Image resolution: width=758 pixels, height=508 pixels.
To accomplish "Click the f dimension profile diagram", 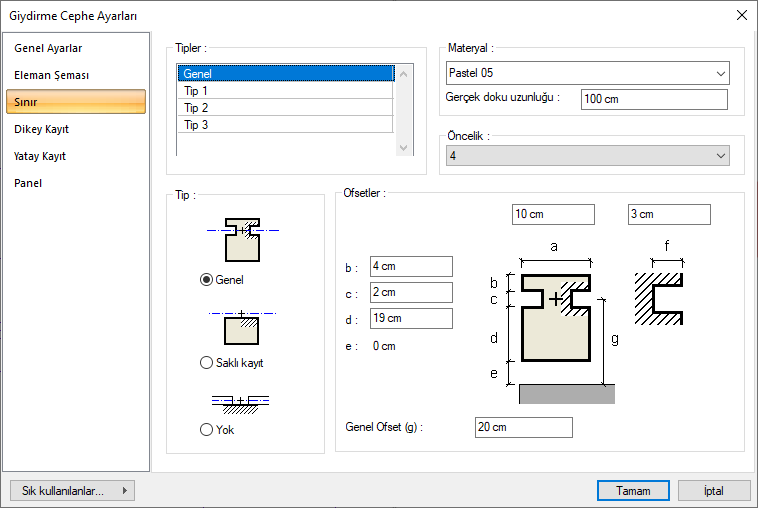I will tap(660, 290).
